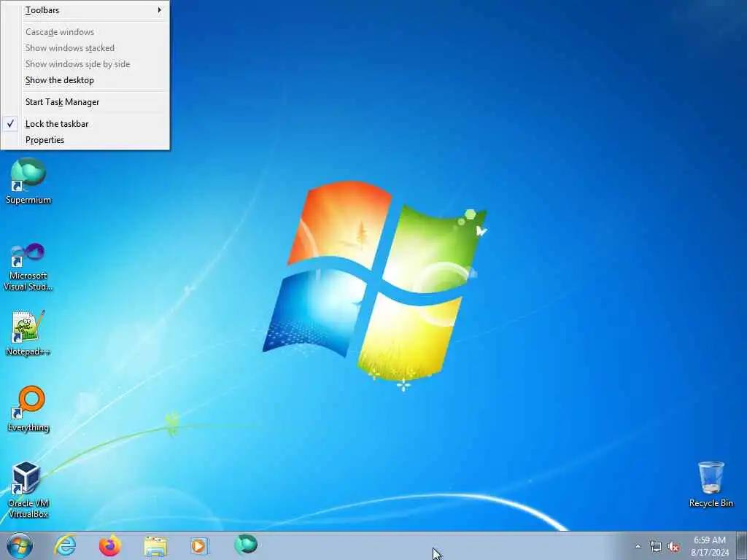The height and width of the screenshot is (560, 747).
Task: Expand the Toolbars submenu
Action: (85, 10)
